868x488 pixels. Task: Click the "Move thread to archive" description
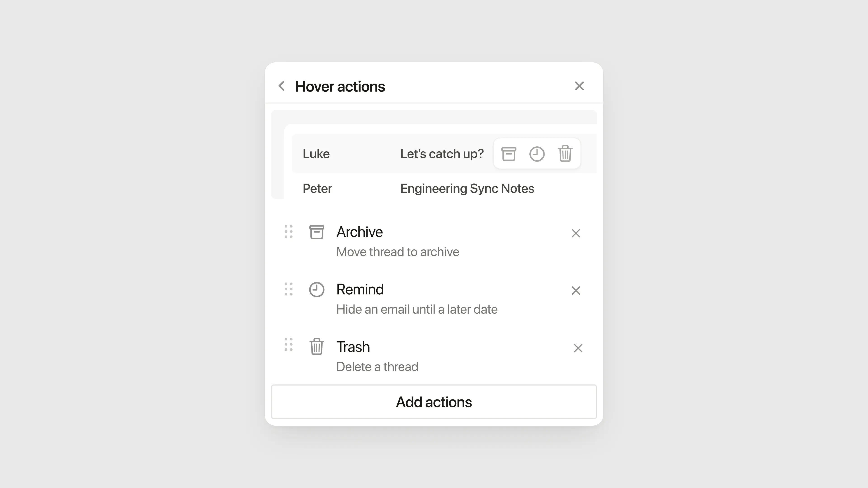[398, 252]
